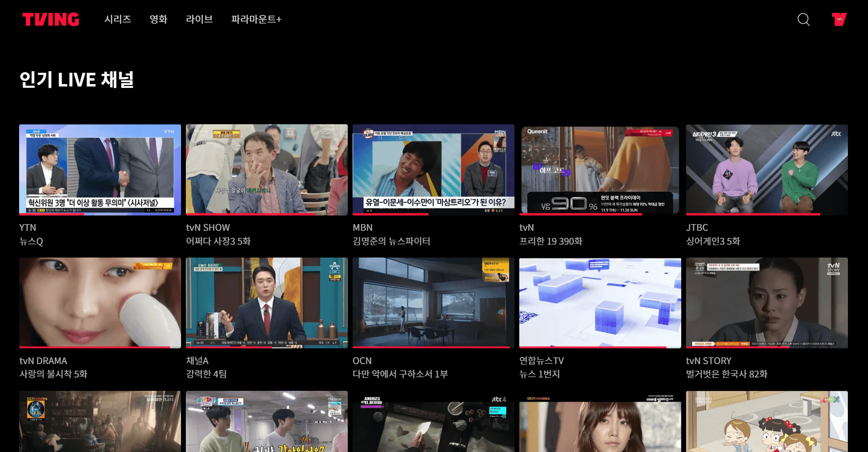Play the tvN SHOW 어쩌다 사장3 thumbnail
The height and width of the screenshot is (452, 868).
click(267, 170)
